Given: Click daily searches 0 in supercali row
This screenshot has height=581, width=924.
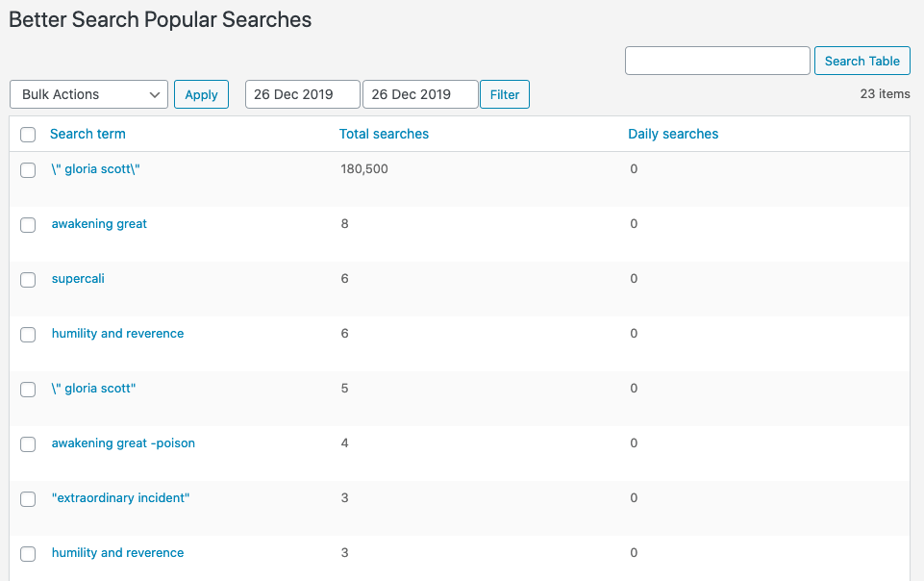Looking at the screenshot, I should coord(634,279).
